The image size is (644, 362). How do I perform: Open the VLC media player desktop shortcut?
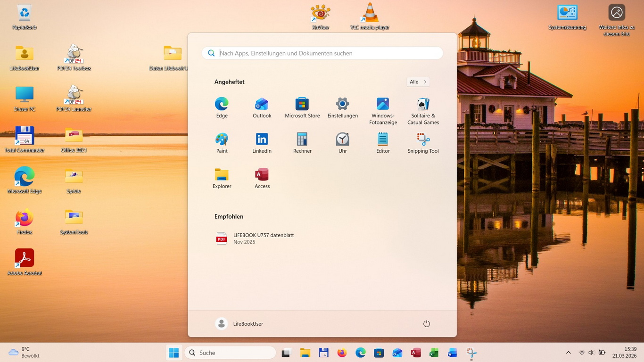[370, 16]
